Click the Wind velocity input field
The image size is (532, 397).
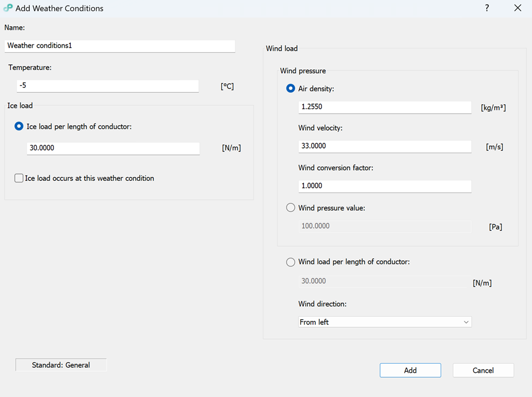click(x=385, y=146)
